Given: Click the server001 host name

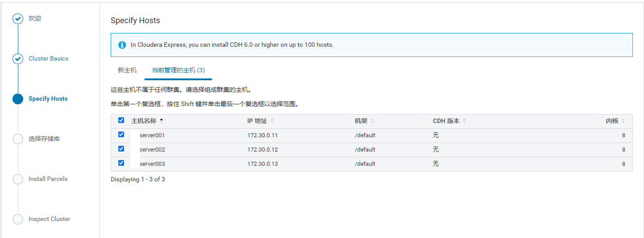Looking at the screenshot, I should tap(153, 135).
